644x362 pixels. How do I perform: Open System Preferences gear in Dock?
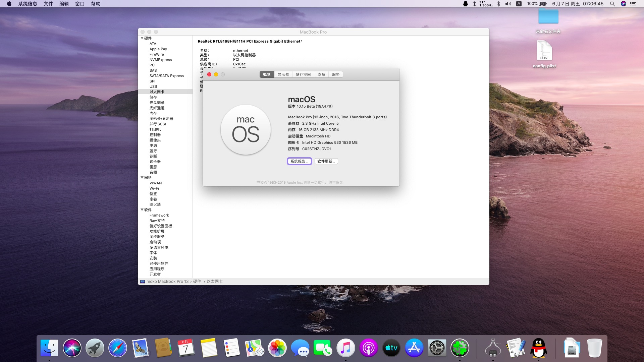[x=437, y=348]
